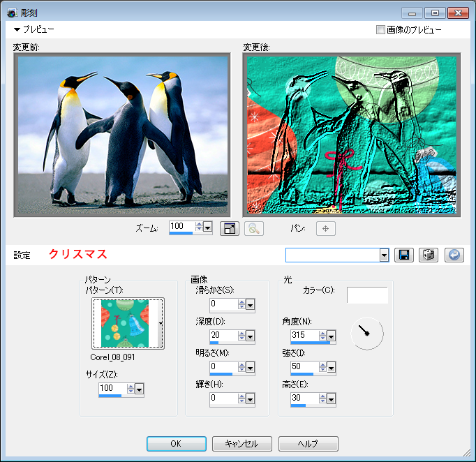The width and height of the screenshot is (476, 462).
Task: Expand the zoom value dropdown
Action: pyautogui.click(x=208, y=228)
